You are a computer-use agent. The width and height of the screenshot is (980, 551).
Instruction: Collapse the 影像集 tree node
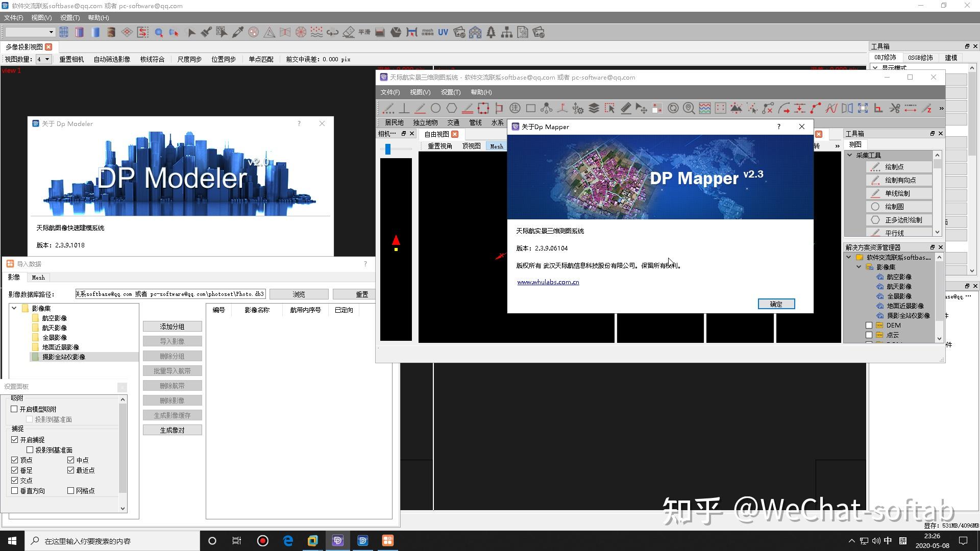14,308
